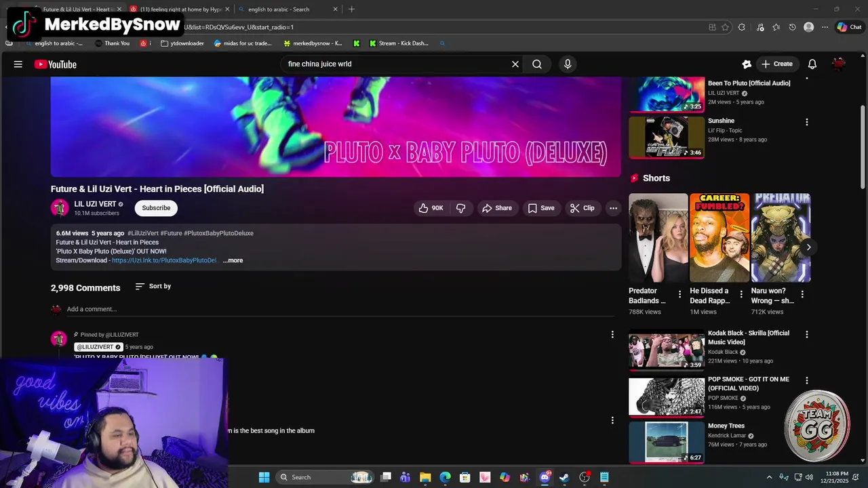This screenshot has width=868, height=488.
Task: Open a new browser tab
Action: 351,9
